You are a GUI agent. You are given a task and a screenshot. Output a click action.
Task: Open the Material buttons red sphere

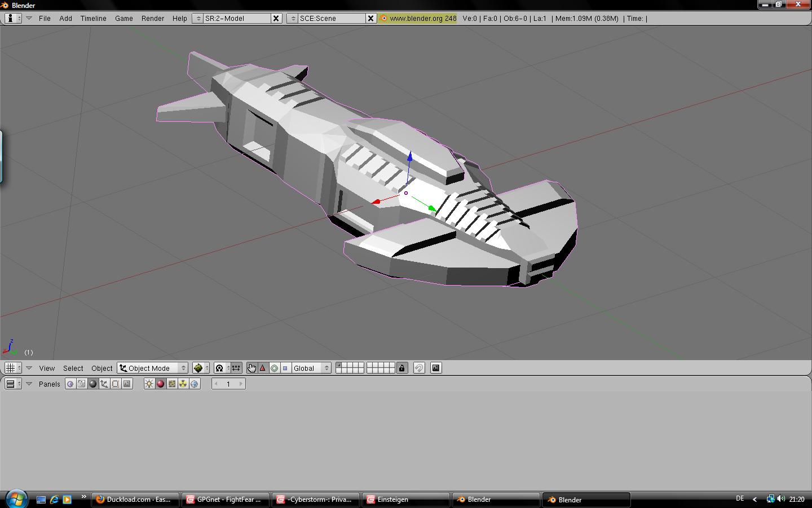[x=160, y=384]
